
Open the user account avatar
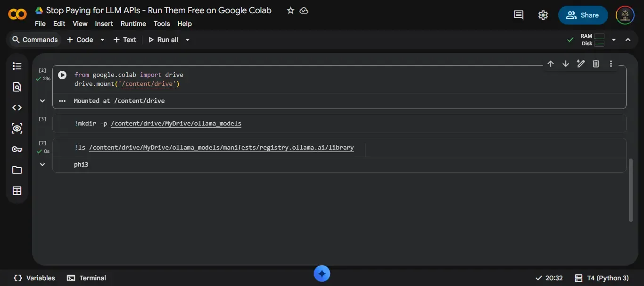click(x=625, y=15)
